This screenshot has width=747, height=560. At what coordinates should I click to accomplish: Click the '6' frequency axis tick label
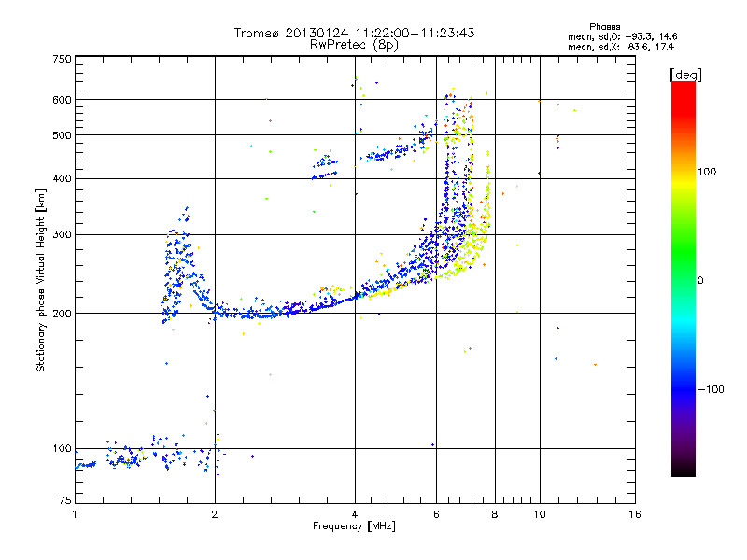436,514
